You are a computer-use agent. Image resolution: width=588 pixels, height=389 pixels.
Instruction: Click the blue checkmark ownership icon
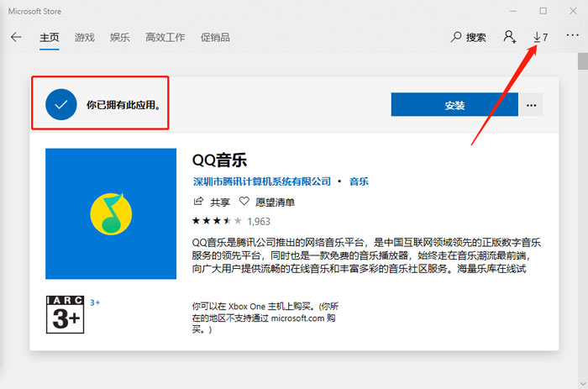pyautogui.click(x=61, y=104)
